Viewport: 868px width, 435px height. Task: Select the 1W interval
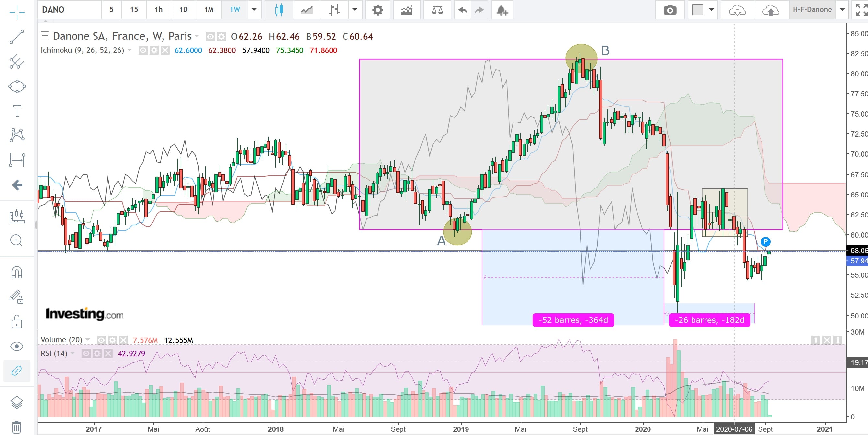(235, 10)
